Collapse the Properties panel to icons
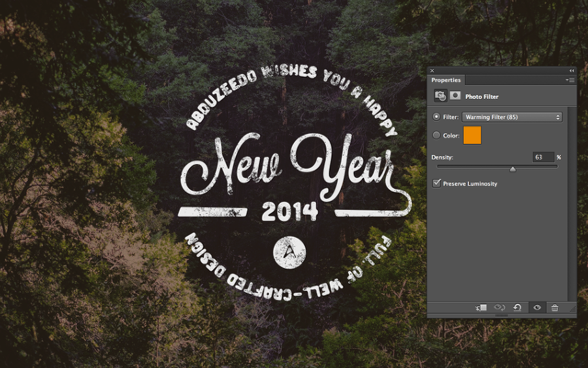 572,70
